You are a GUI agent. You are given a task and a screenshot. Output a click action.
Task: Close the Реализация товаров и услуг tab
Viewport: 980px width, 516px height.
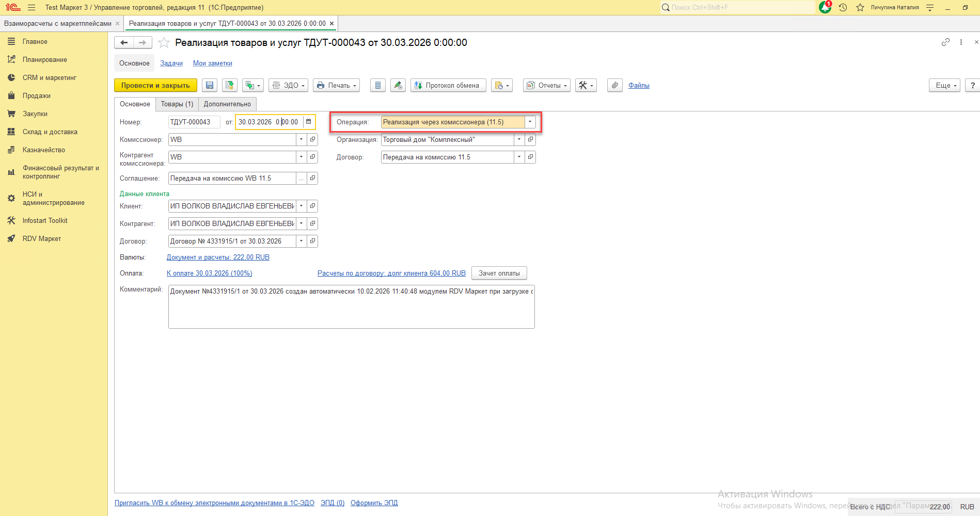[x=331, y=24]
